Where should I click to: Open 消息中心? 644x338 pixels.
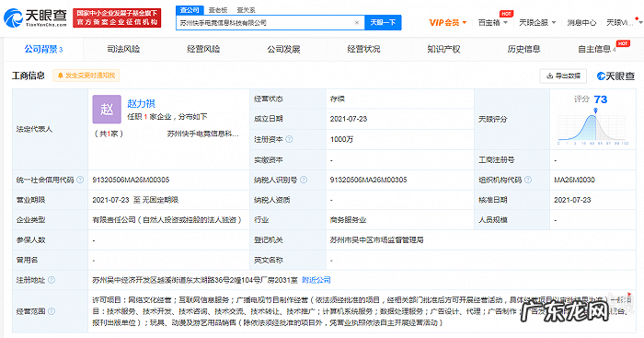click(581, 23)
